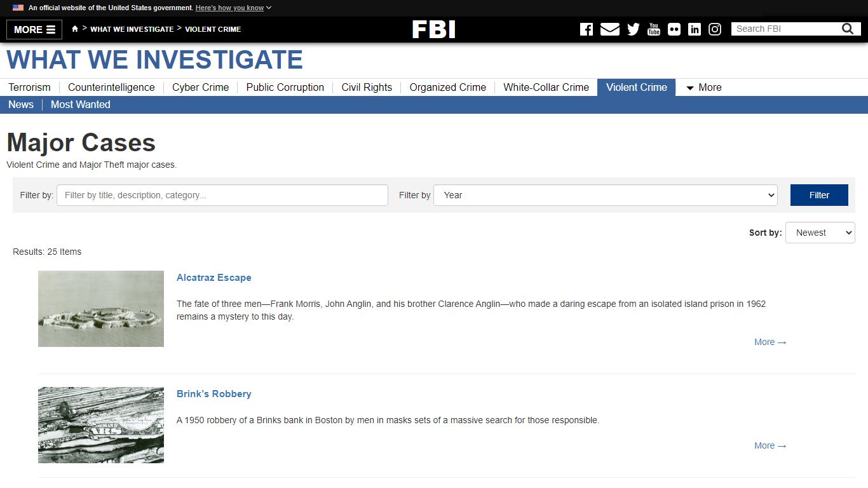The height and width of the screenshot is (488, 868).
Task: Open the Most Wanted sub-navigation link
Action: pos(81,105)
